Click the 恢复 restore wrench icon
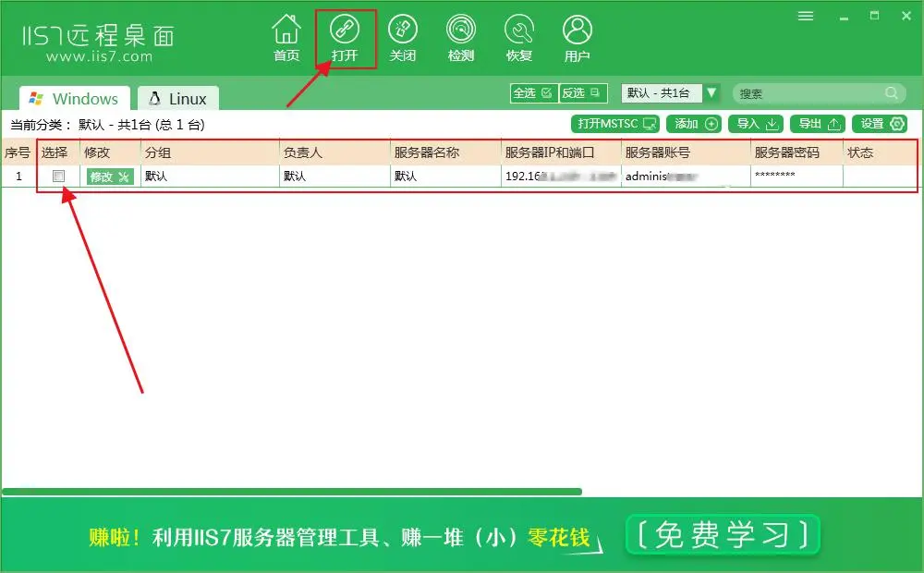Image resolution: width=924 pixels, height=573 pixels. click(519, 37)
